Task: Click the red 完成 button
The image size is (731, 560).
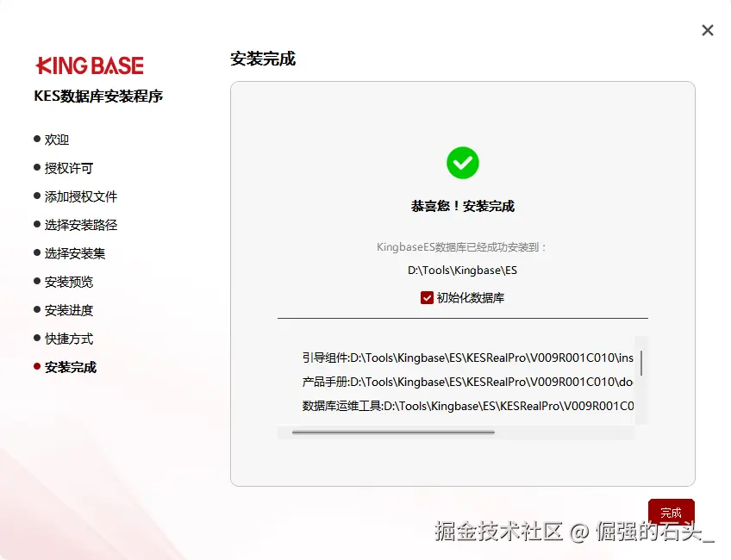Action: coord(671,513)
